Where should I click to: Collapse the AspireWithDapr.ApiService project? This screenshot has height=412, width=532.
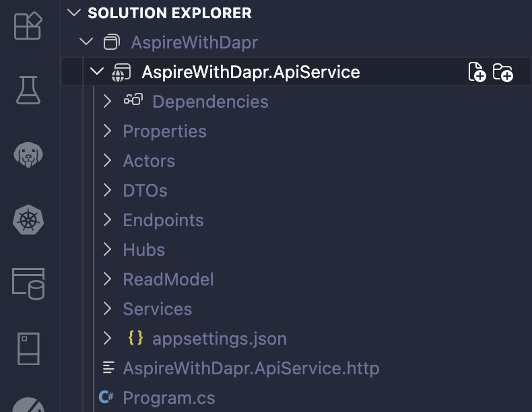tap(97, 72)
